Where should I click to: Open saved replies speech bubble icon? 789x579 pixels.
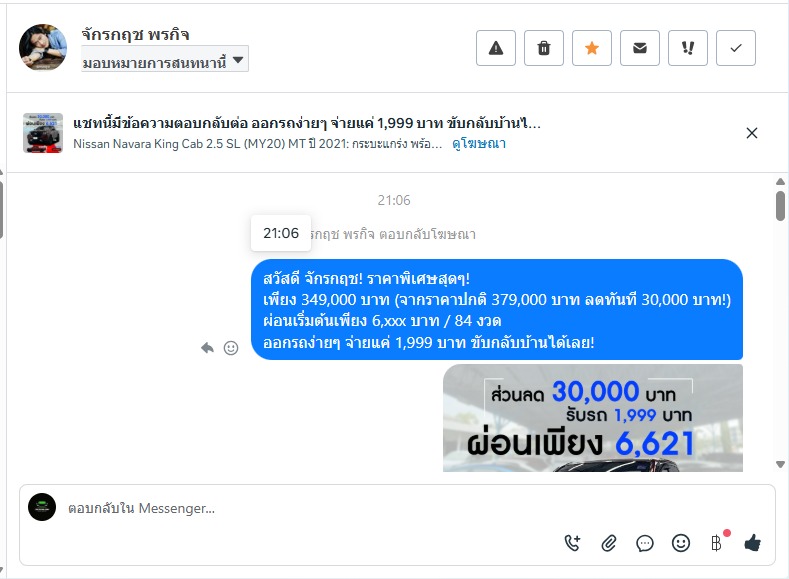[x=645, y=543]
